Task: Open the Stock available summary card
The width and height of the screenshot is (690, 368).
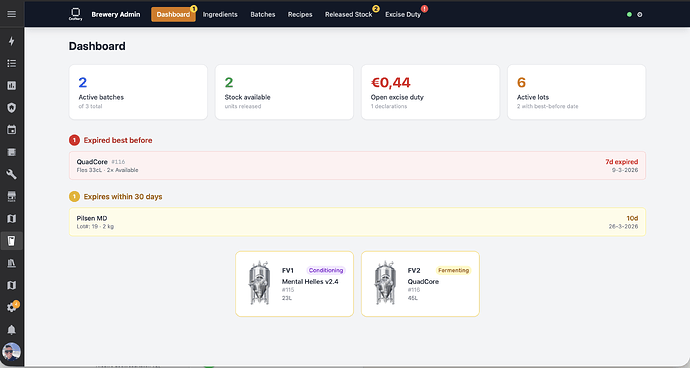Action: (284, 92)
